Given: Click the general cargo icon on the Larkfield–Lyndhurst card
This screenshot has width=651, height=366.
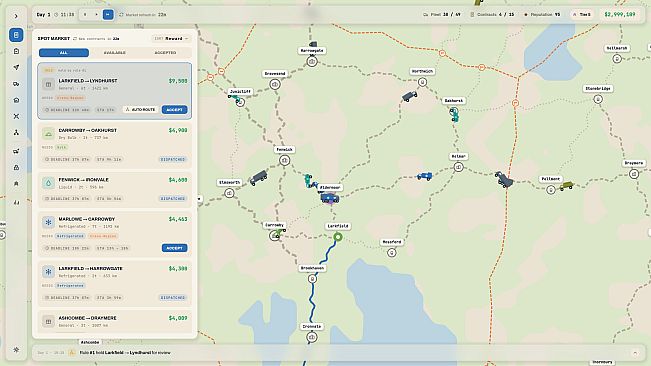Looking at the screenshot, I should pos(48,84).
